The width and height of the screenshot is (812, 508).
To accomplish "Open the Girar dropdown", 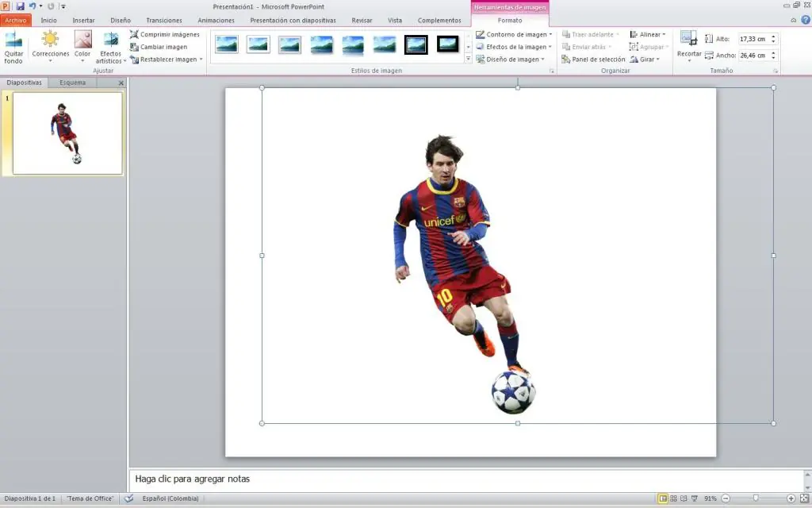I will point(645,59).
